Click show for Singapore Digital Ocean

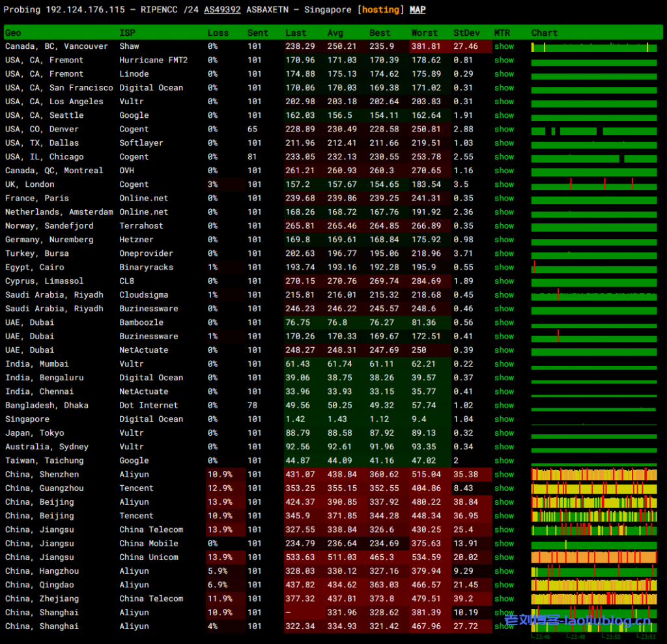(504, 419)
